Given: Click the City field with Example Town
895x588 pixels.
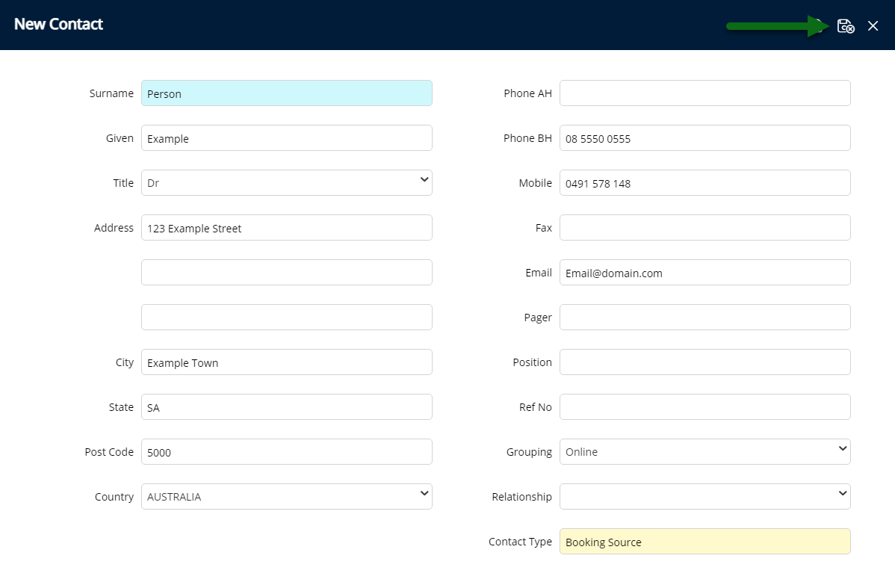Looking at the screenshot, I should click(287, 362).
